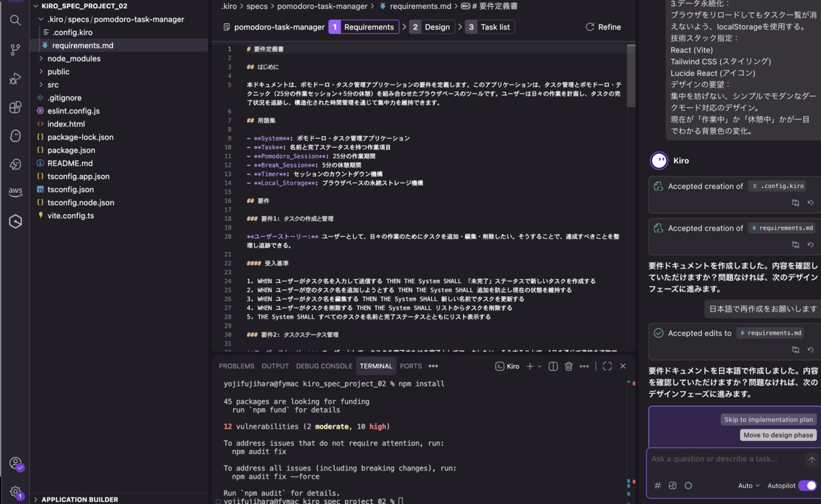View changes for .config.kiro creation
The image size is (821, 504).
coord(796,203)
